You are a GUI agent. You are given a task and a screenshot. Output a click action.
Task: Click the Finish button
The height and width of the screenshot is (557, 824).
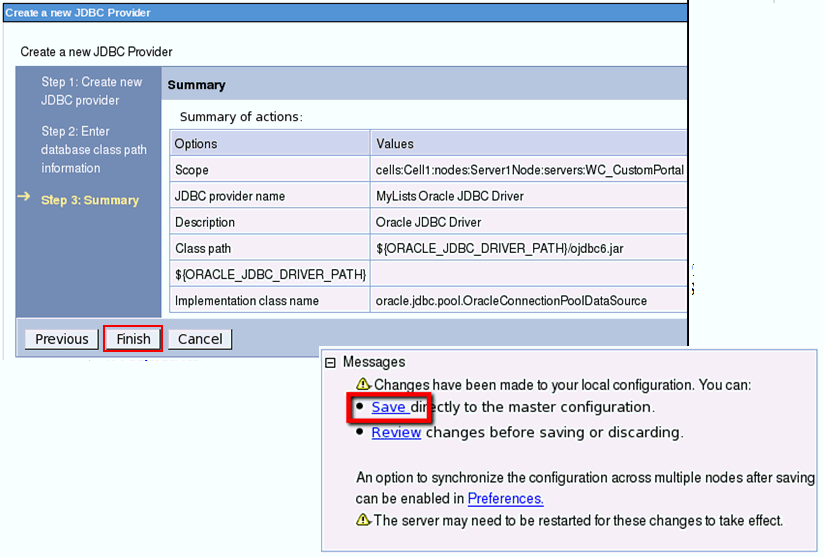point(133,339)
